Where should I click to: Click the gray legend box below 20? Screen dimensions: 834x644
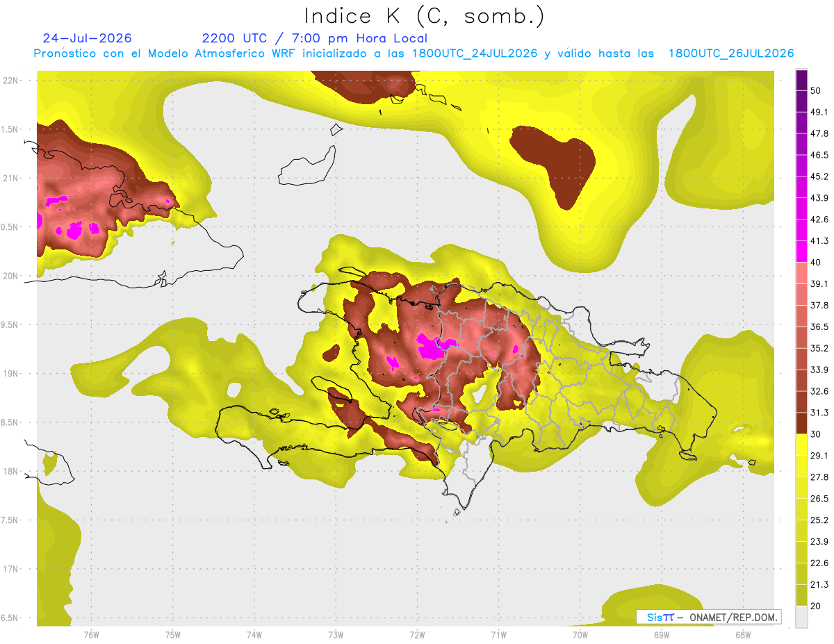click(801, 616)
